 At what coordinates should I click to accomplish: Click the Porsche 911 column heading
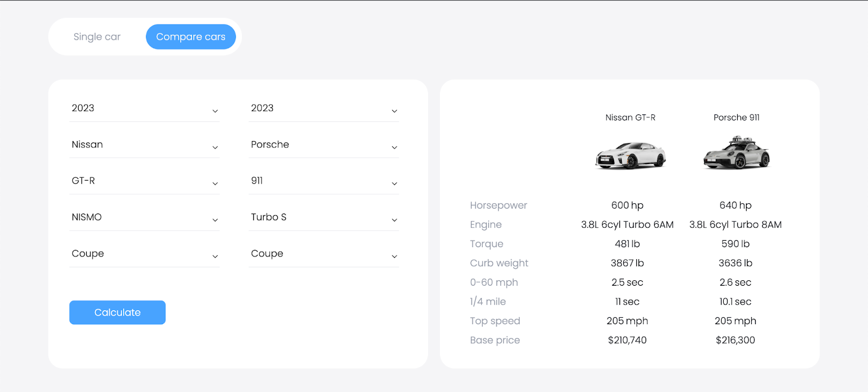tap(736, 118)
